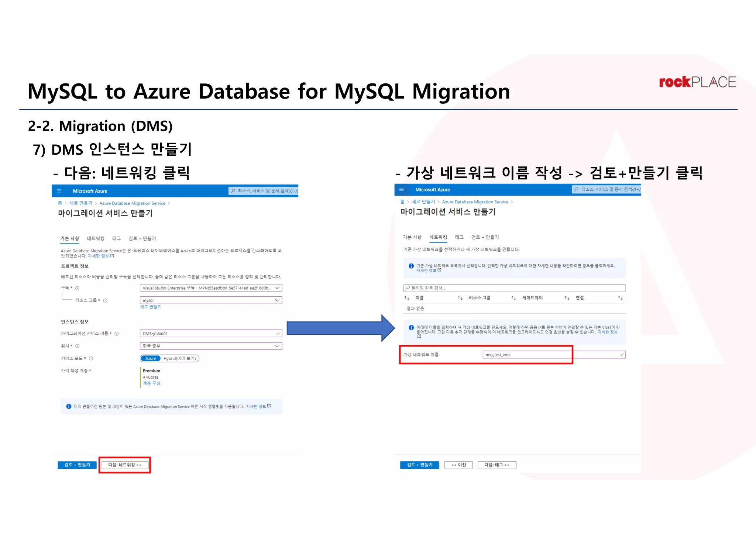756x534 pixels.
Task: Click info icon in existing virtual network notice
Action: pos(411,266)
